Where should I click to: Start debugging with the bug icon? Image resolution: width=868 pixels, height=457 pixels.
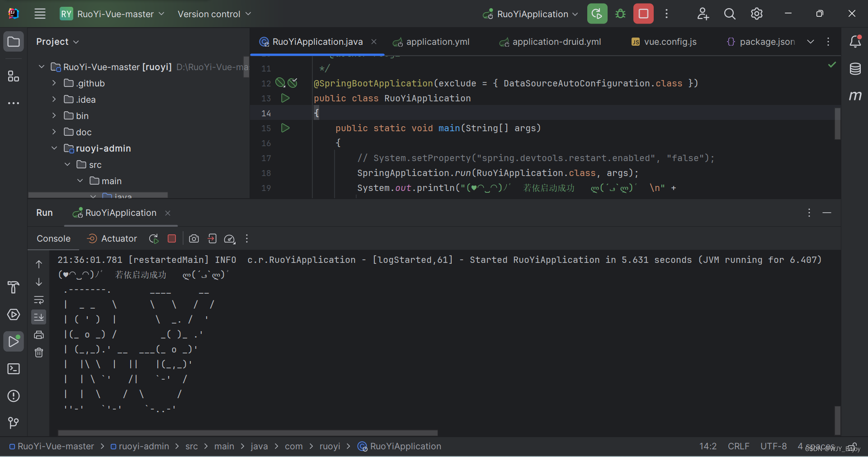point(620,14)
